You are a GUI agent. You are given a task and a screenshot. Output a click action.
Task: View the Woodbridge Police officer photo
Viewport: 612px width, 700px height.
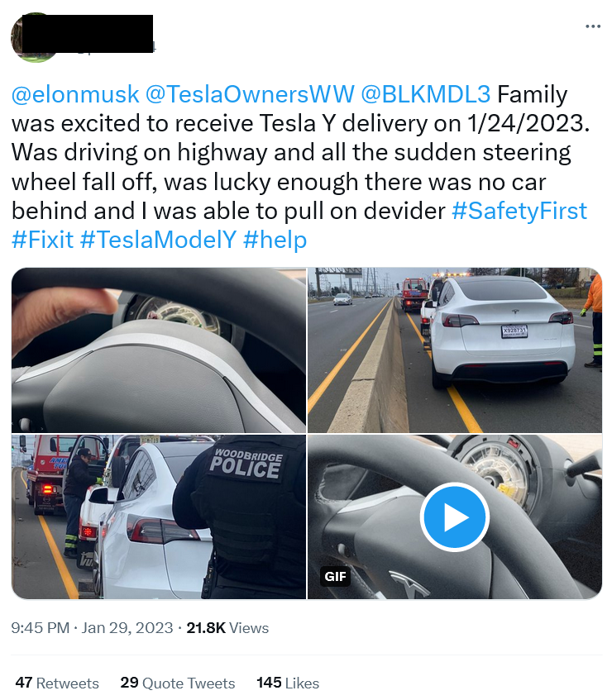[x=159, y=517]
